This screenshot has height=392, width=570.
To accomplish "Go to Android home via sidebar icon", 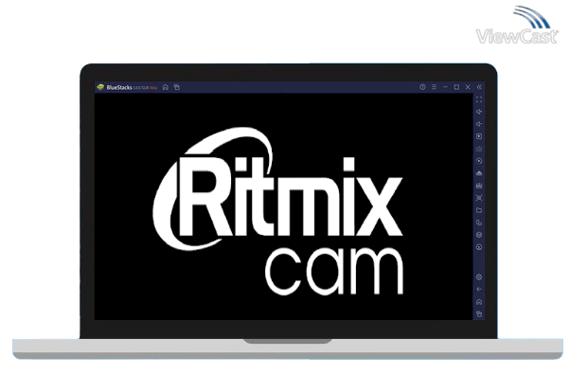I will (479, 302).
